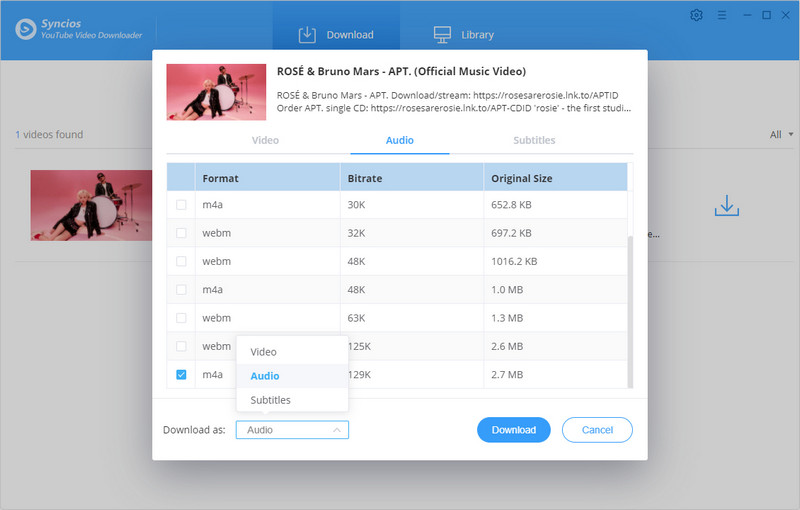The height and width of the screenshot is (510, 800).
Task: Switch to the Video tab
Action: [265, 140]
